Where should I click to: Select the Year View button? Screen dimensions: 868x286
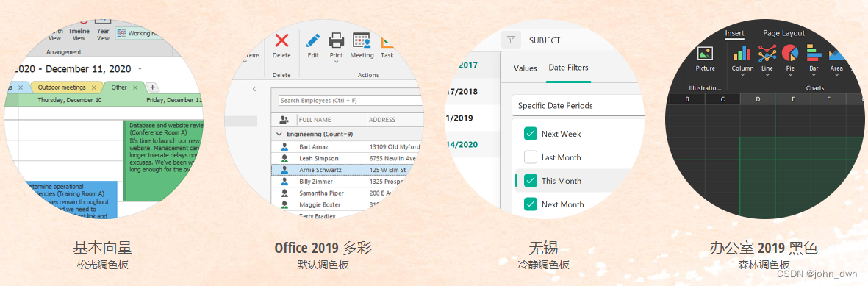(x=103, y=35)
